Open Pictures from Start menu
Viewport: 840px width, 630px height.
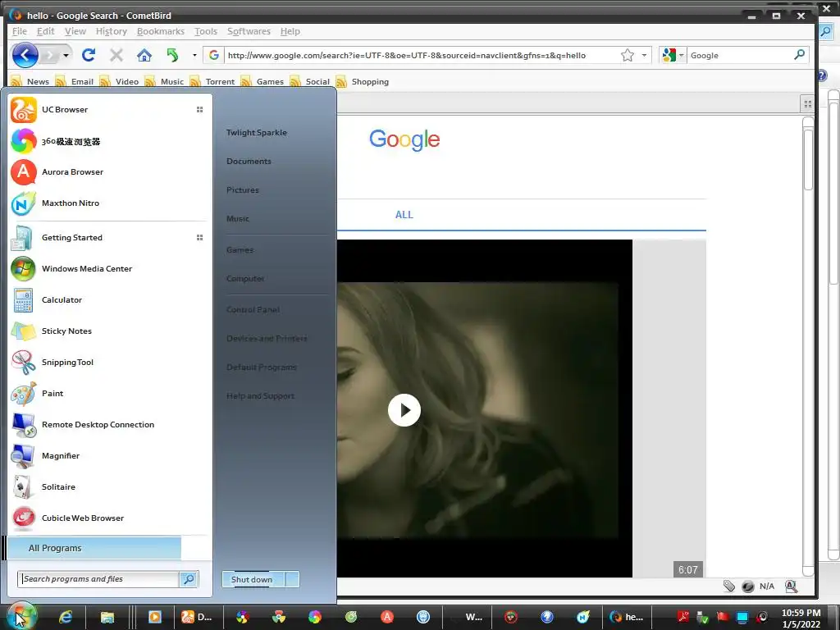[x=242, y=190]
